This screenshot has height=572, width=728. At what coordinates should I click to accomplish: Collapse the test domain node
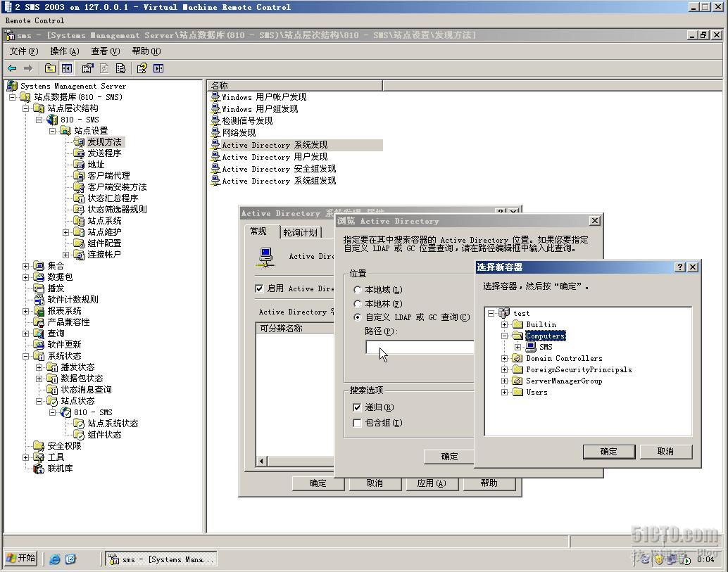[x=491, y=313]
